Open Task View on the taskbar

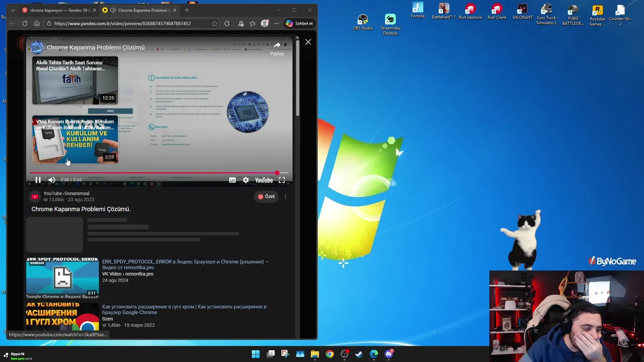click(271, 354)
